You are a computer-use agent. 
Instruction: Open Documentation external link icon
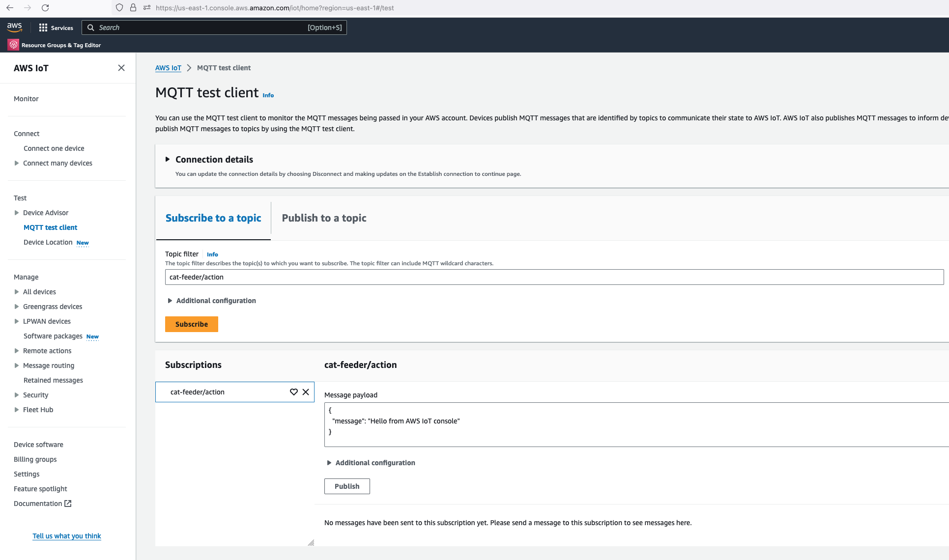(68, 504)
